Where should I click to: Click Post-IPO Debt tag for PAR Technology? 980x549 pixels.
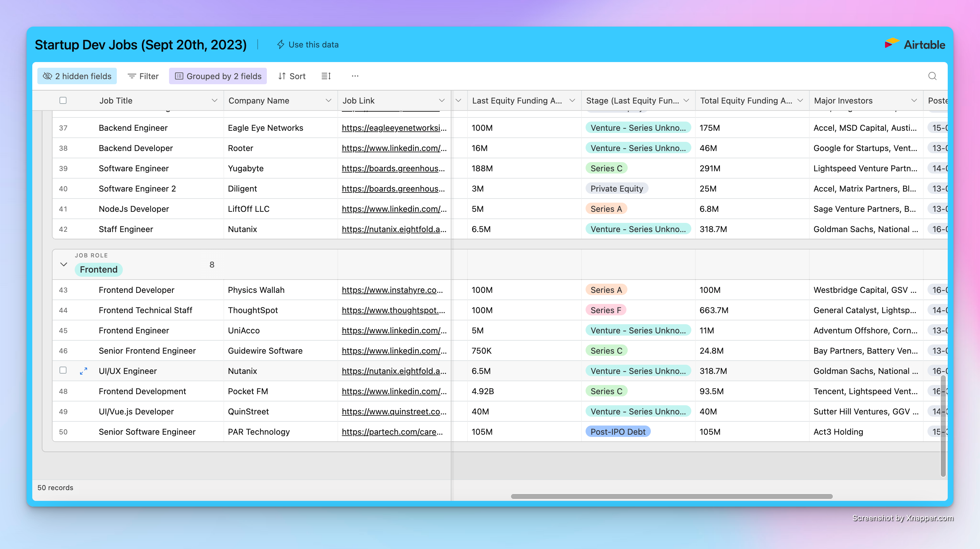618,432
